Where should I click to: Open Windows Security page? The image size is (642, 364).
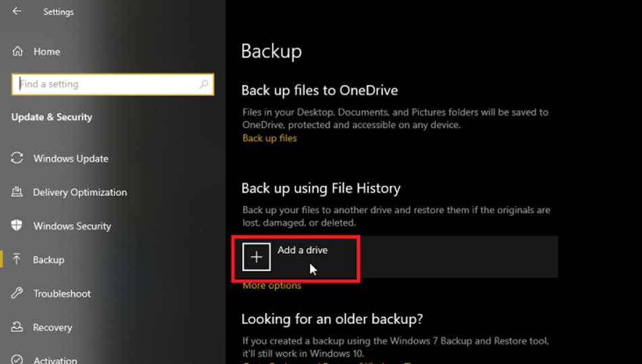tap(72, 226)
